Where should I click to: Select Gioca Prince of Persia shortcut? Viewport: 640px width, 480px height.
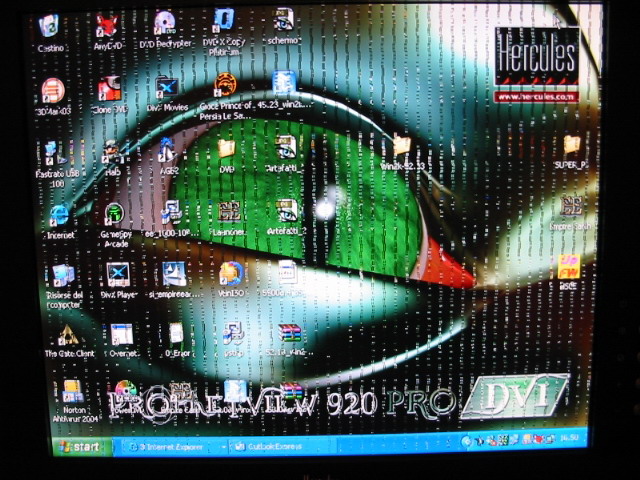point(225,85)
